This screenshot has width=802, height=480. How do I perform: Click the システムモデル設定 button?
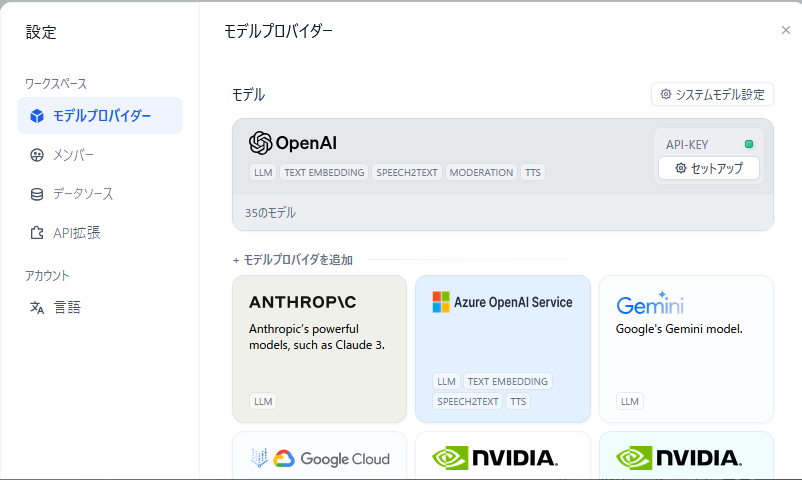point(711,95)
